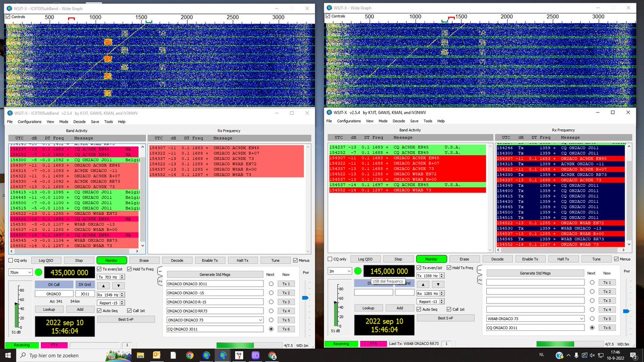Open Tools menu in IC9700SubBand window
The image size is (644, 362).
click(108, 122)
